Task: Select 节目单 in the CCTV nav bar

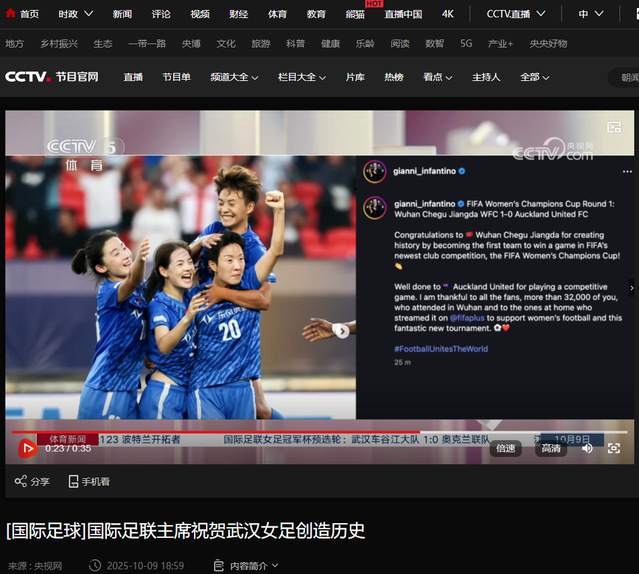Action: [x=176, y=77]
